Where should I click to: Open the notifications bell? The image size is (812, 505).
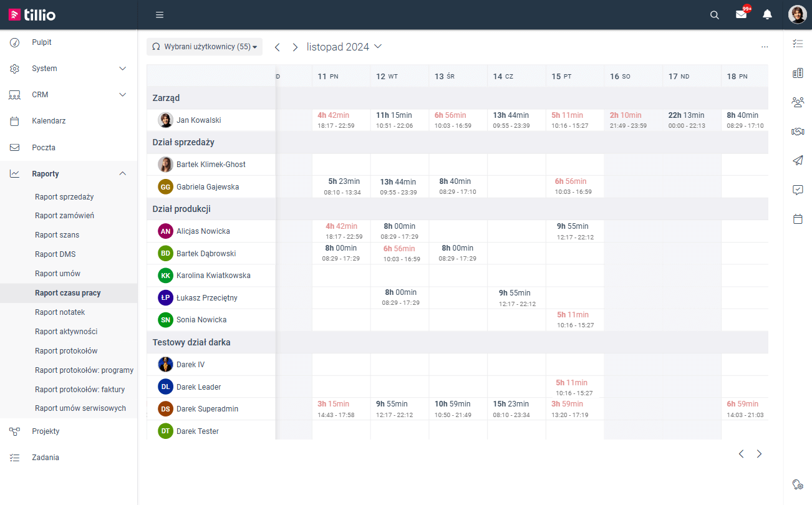768,14
